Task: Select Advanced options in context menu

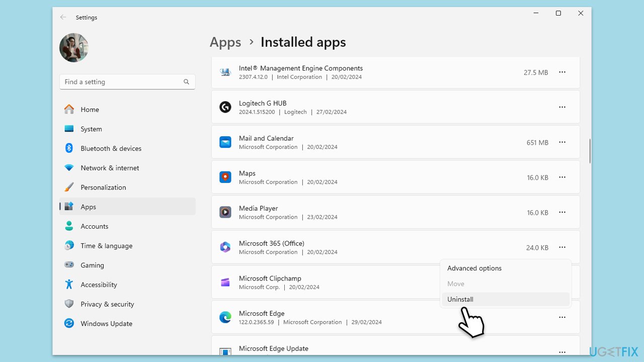Action: tap(474, 268)
